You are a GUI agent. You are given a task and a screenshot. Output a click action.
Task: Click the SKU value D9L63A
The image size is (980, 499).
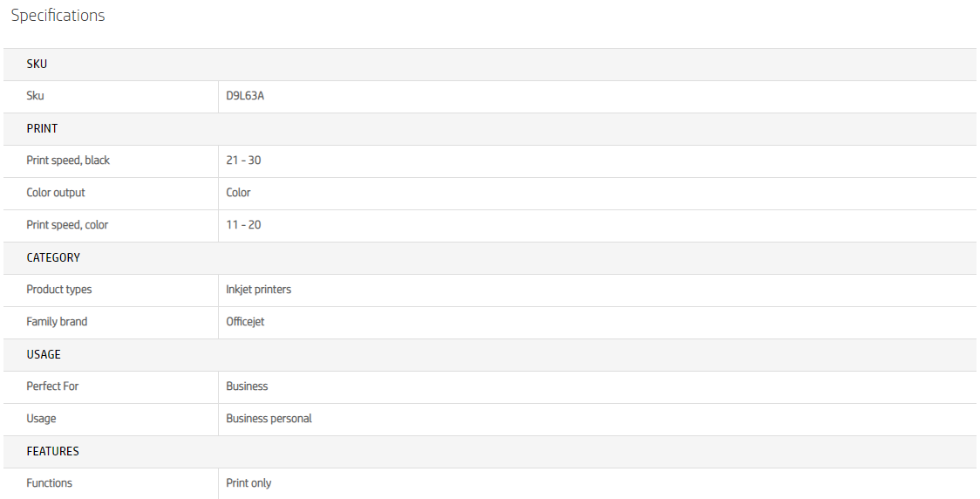click(x=245, y=96)
